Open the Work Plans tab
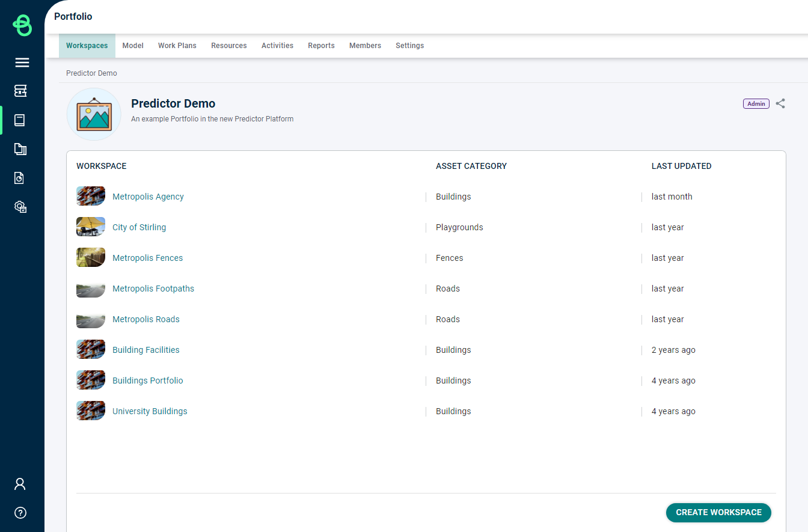Screen dimensions: 808x532 (177, 46)
